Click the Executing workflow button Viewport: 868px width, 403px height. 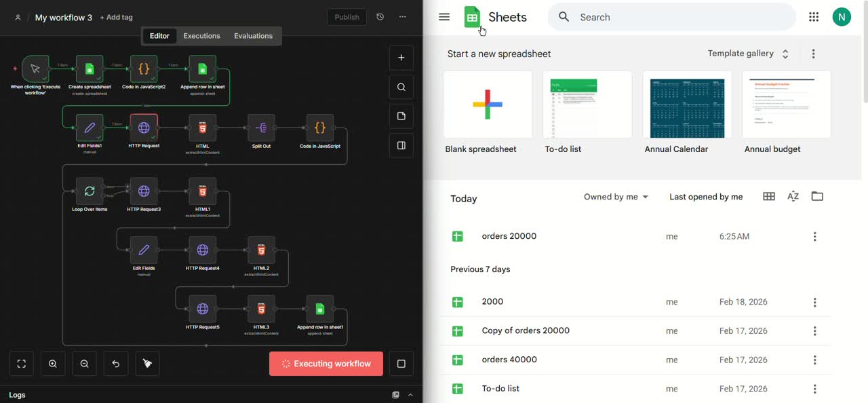(325, 364)
